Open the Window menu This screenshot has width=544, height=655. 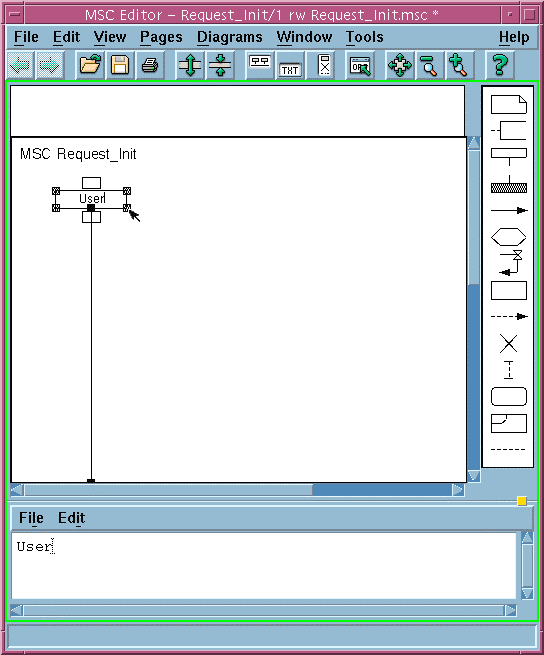(x=304, y=37)
